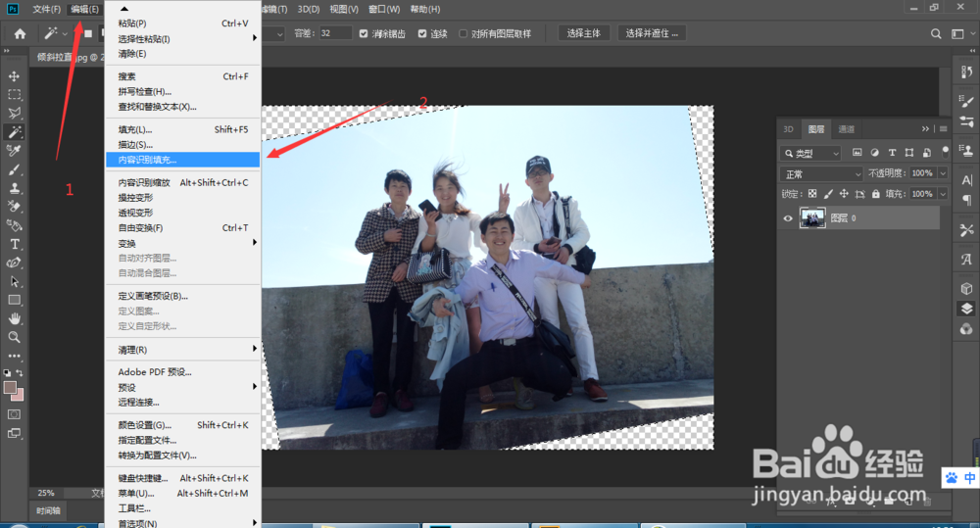The height and width of the screenshot is (528, 980).
Task: Filter layers by pixel layers icon
Action: point(857,153)
